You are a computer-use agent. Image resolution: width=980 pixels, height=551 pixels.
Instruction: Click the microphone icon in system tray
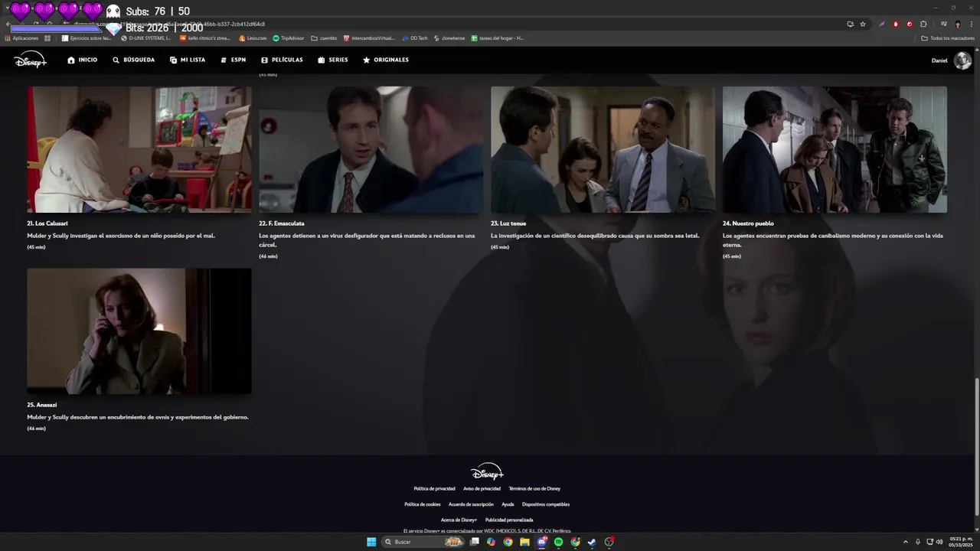(x=917, y=542)
